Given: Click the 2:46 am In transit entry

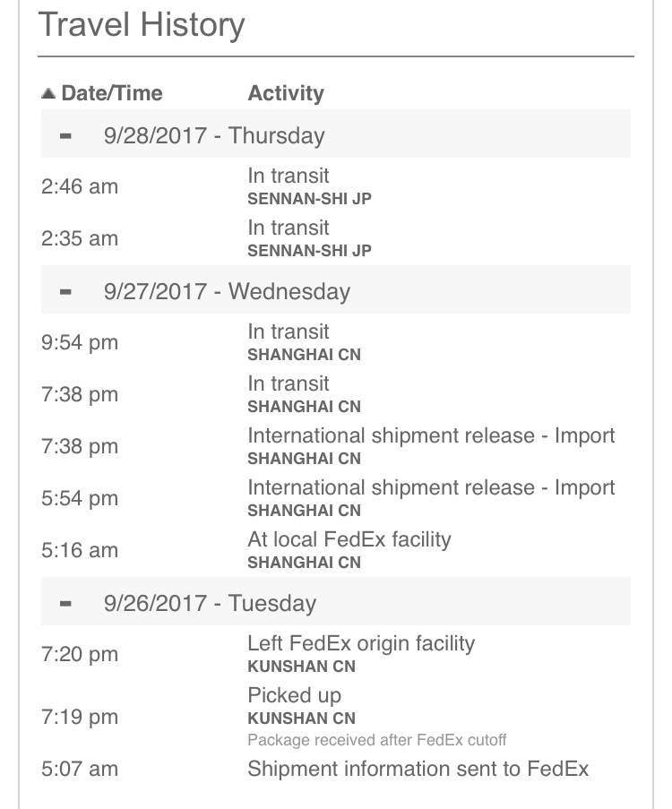Looking at the screenshot, I should 336,186.
